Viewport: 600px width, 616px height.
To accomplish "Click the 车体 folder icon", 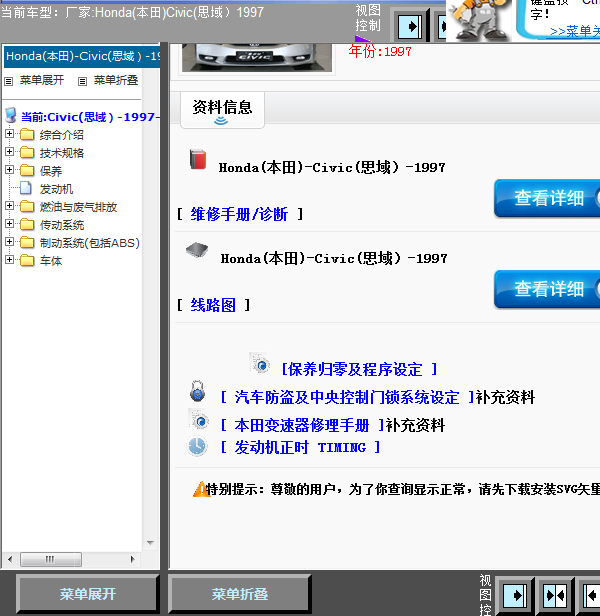I will click(x=27, y=260).
